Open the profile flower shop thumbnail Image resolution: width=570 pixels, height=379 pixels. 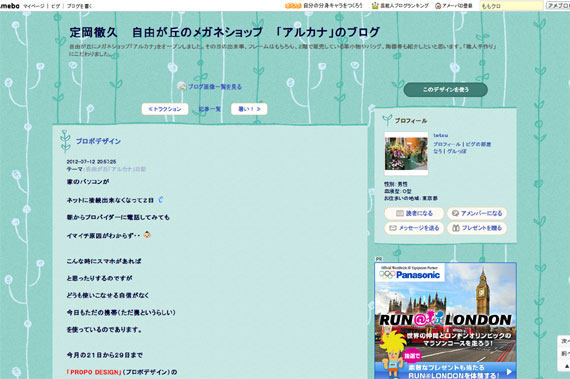click(x=406, y=154)
